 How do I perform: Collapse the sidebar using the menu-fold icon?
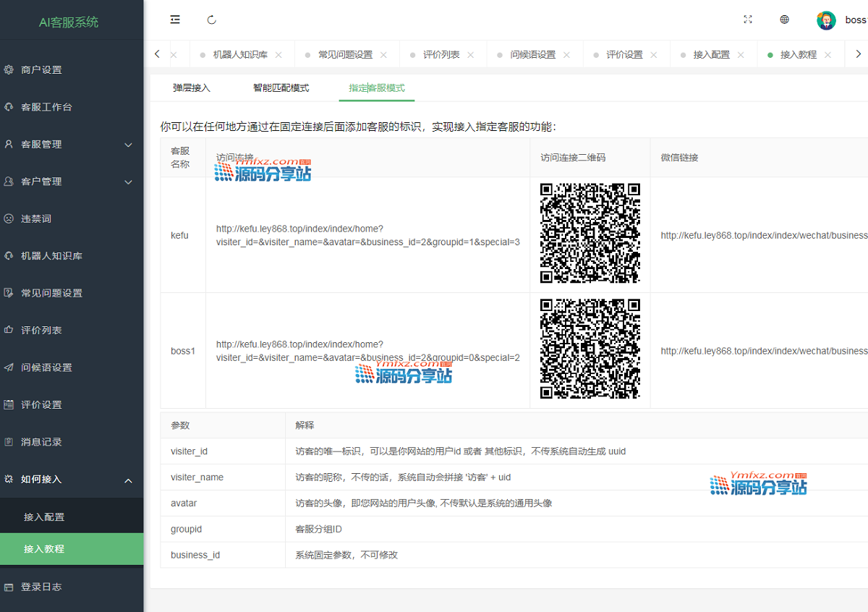click(175, 20)
